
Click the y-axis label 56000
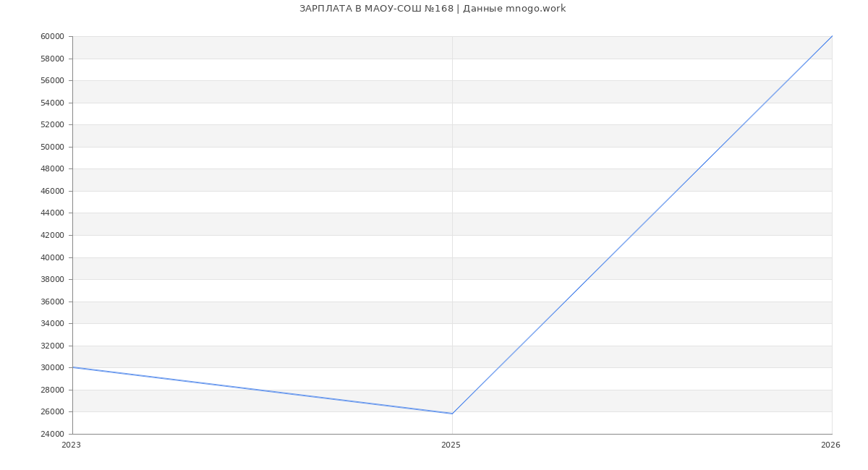point(53,81)
